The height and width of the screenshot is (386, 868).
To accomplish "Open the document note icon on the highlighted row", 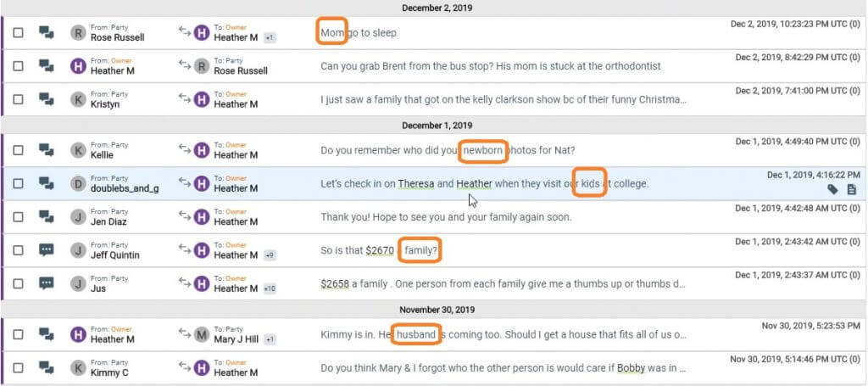I will pyautogui.click(x=852, y=189).
